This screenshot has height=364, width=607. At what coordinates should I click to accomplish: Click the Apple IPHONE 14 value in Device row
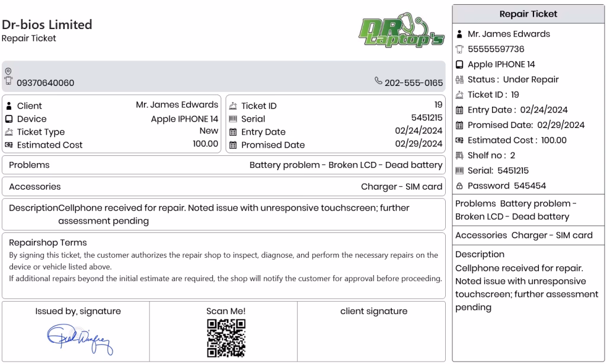pyautogui.click(x=185, y=119)
